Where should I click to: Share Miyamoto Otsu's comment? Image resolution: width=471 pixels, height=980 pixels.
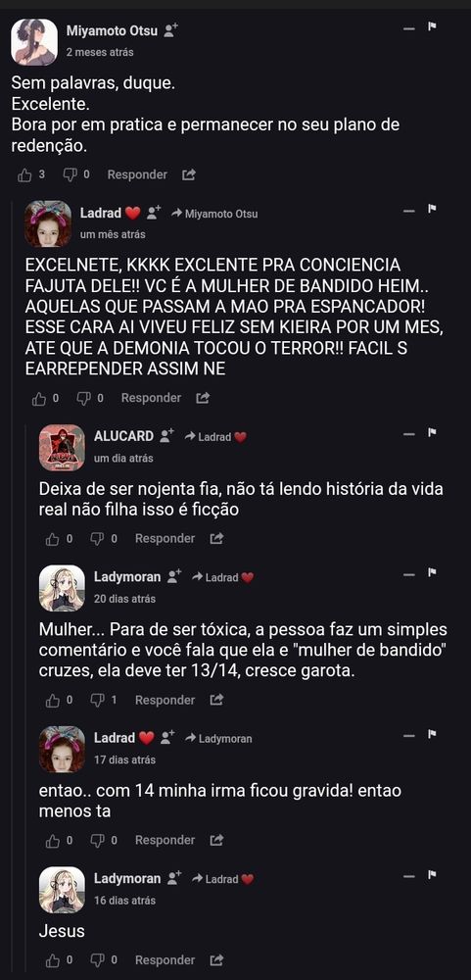(x=189, y=175)
